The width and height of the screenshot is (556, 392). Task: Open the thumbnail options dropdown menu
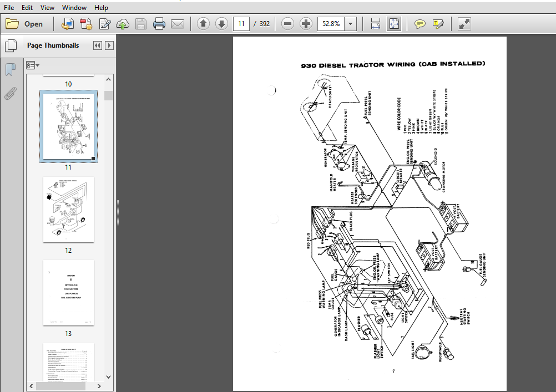(x=33, y=65)
